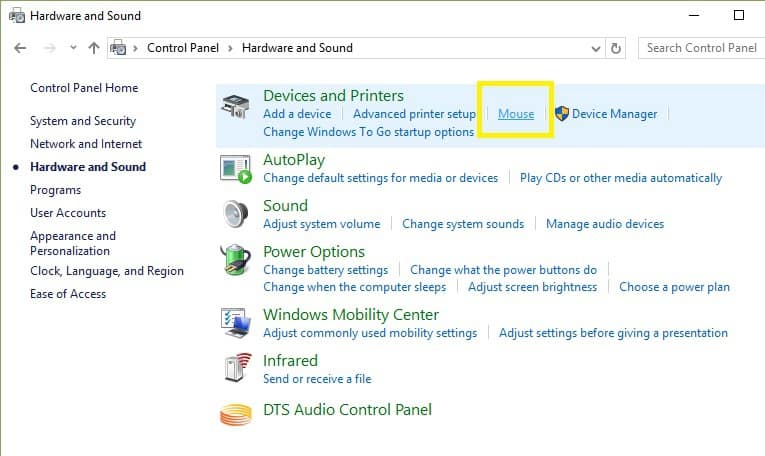The width and height of the screenshot is (765, 456).
Task: Open the recent locations dropdown arrow
Action: point(73,48)
